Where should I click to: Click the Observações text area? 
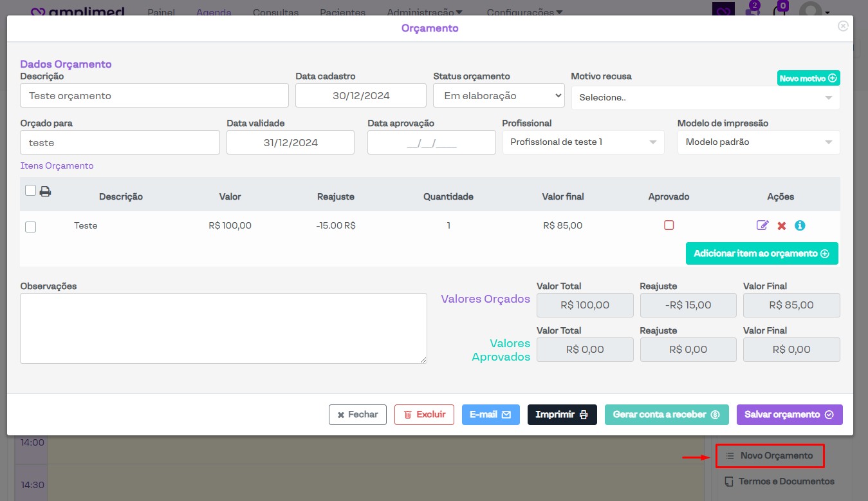[x=223, y=328]
